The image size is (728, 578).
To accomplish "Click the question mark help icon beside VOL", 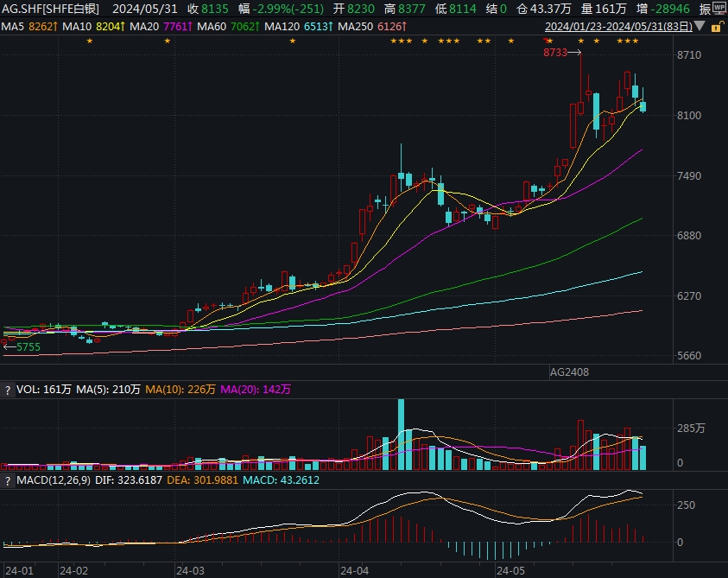I will tap(7, 390).
